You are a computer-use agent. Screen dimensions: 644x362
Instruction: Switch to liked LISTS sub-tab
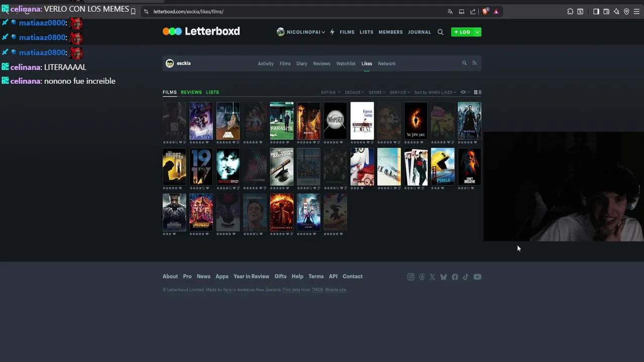(x=212, y=93)
